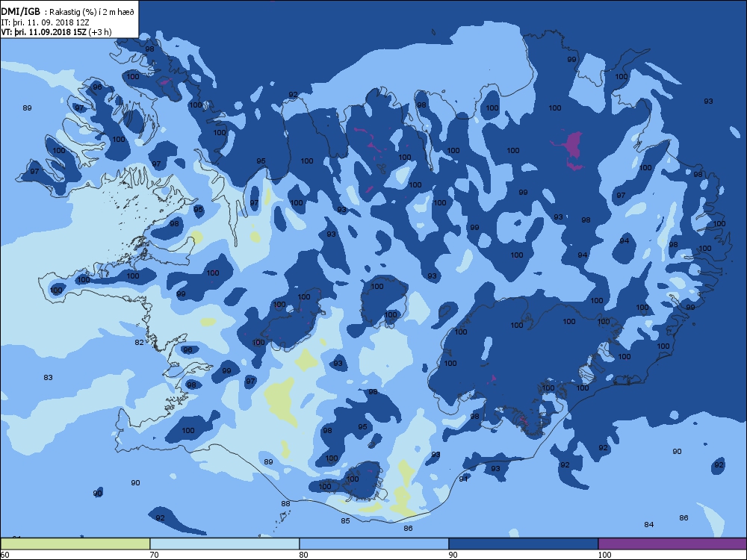Click the legend scale label 90
Viewport: 747px width, 560px height.
click(x=453, y=555)
